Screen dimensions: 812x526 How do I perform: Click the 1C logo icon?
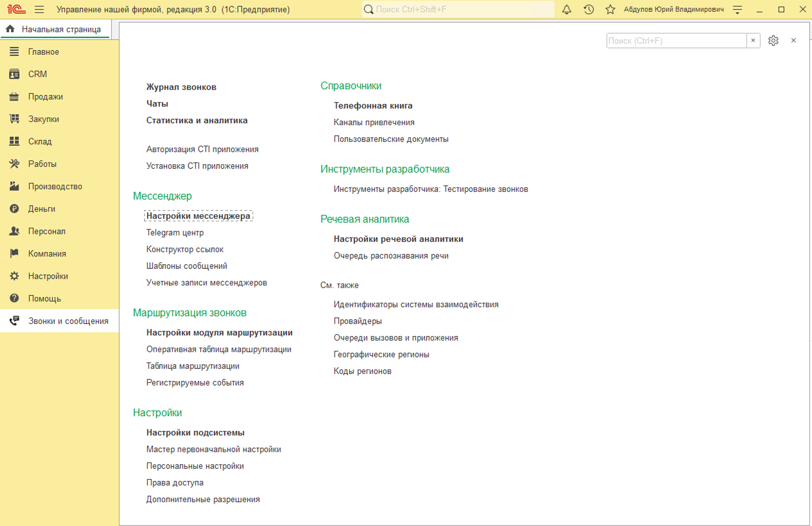coord(16,10)
